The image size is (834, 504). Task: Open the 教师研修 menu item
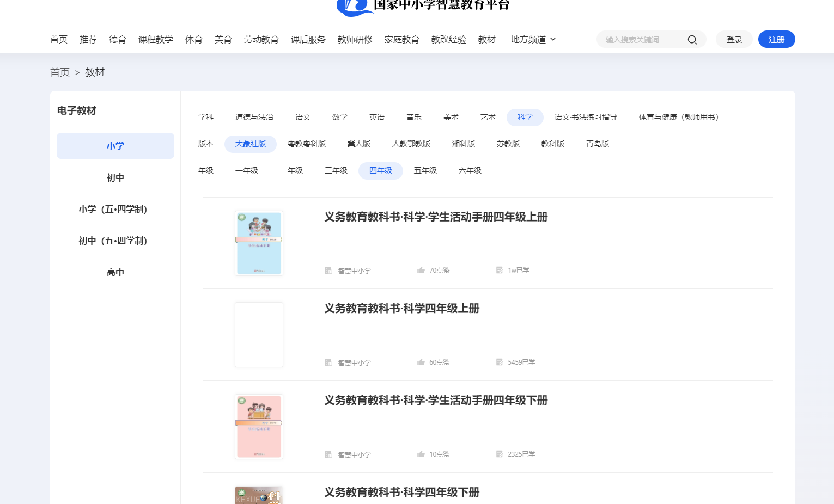(355, 39)
